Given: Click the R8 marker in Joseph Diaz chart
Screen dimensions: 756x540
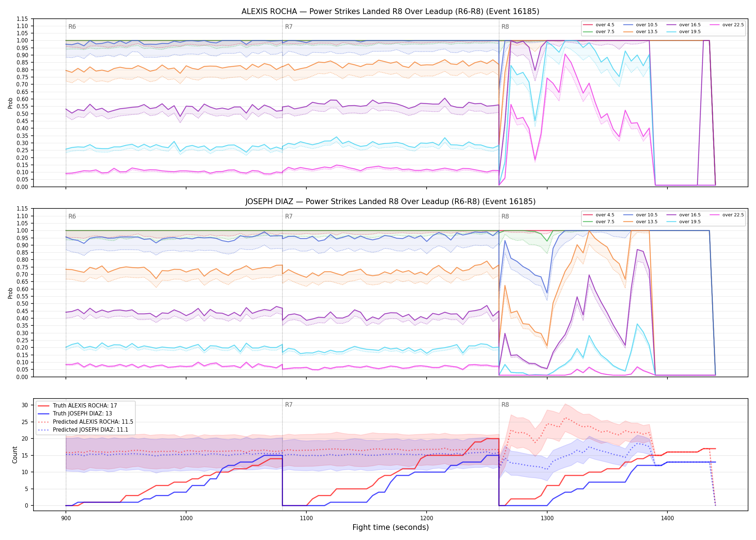Looking at the screenshot, I should click(505, 216).
